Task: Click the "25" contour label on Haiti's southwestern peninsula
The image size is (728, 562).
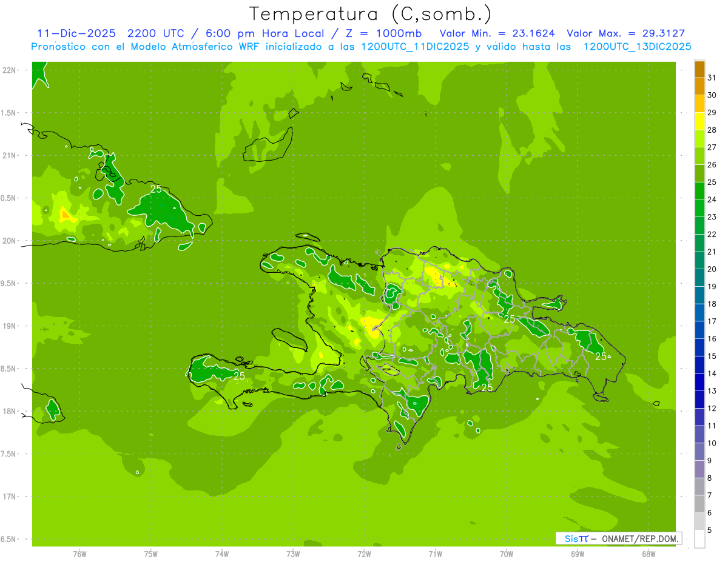Action: [239, 376]
